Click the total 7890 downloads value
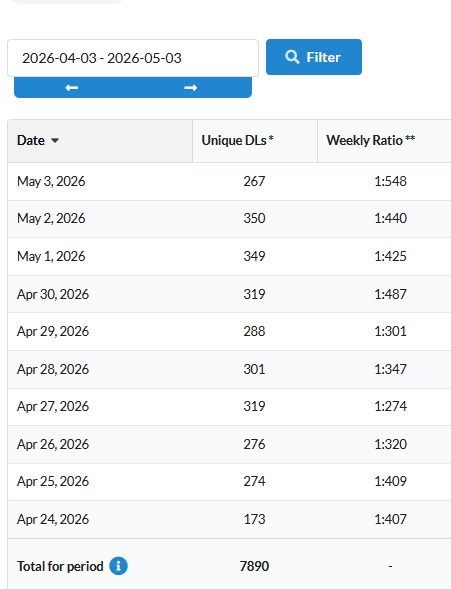 [x=254, y=566]
